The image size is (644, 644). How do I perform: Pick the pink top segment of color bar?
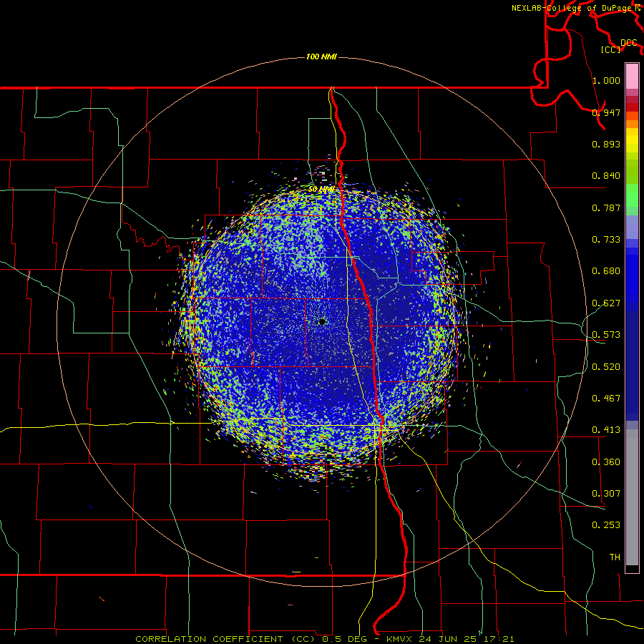click(632, 77)
